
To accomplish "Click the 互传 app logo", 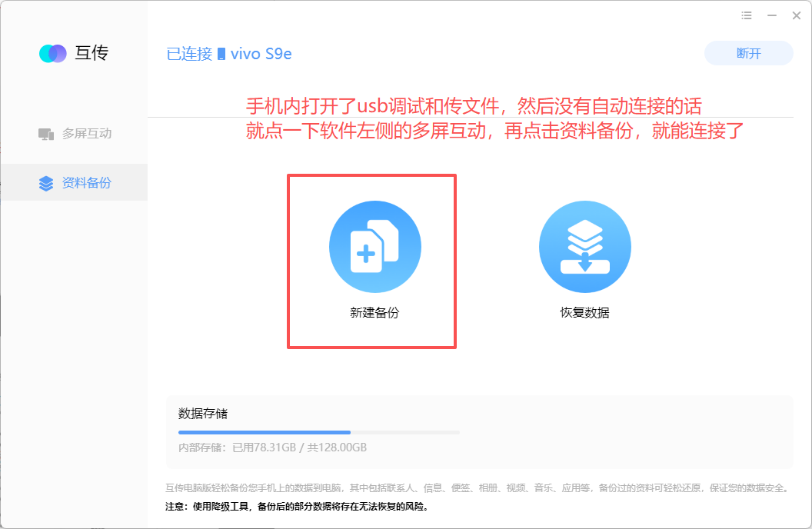I will [x=53, y=53].
